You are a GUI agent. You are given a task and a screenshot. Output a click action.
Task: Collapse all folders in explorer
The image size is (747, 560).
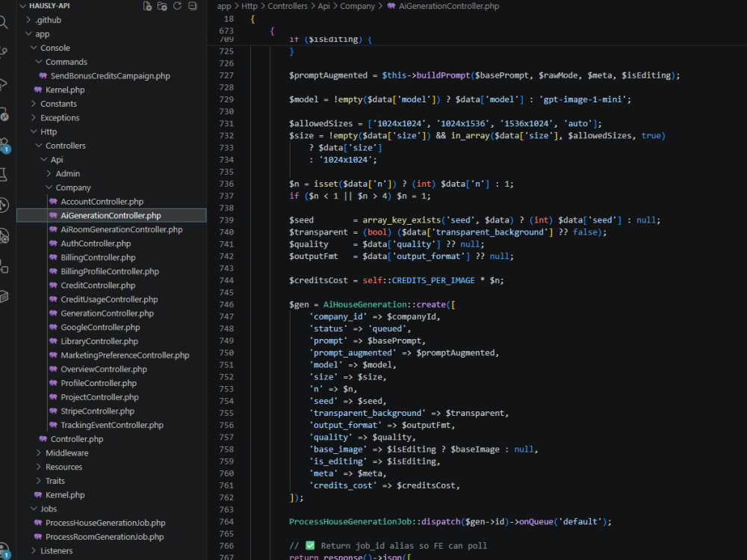[193, 6]
